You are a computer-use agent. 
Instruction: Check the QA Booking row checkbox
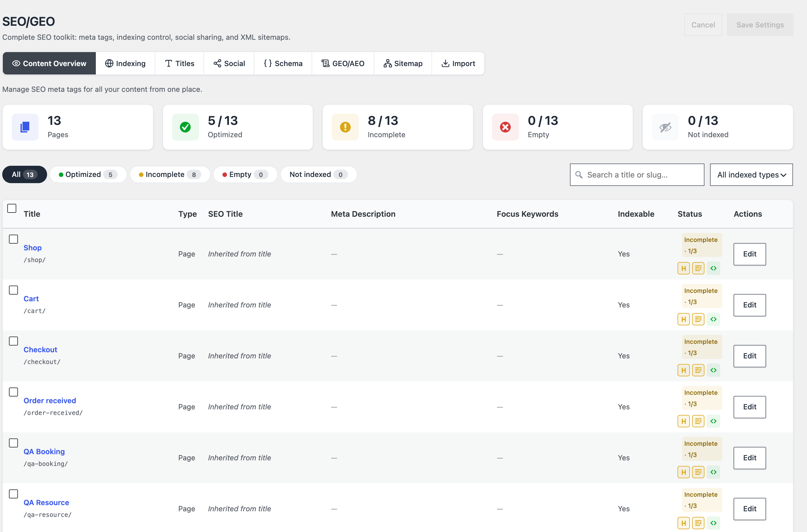[x=13, y=443]
